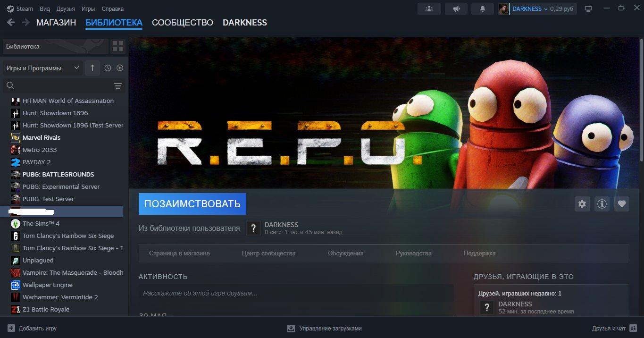Image resolution: width=644 pixels, height=338 pixels.
Task: Switch to the СООБЩЕСТВО tab
Action: [183, 23]
